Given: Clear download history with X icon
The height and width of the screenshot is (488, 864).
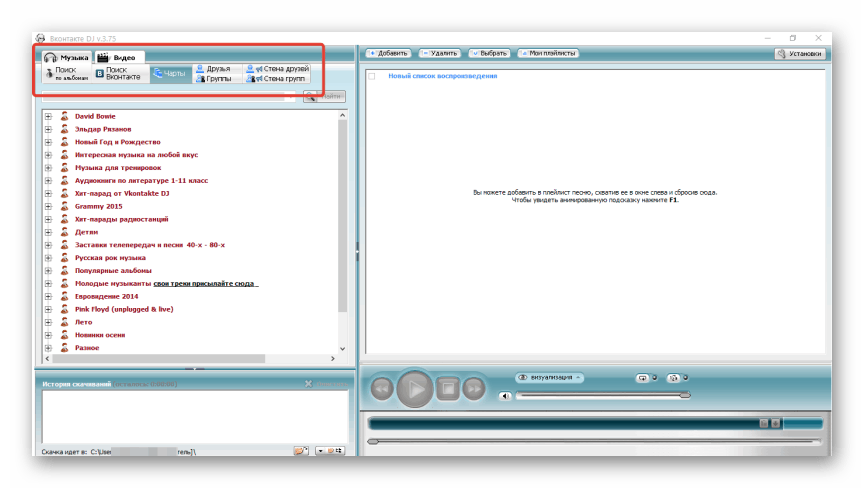Looking at the screenshot, I should [x=309, y=384].
